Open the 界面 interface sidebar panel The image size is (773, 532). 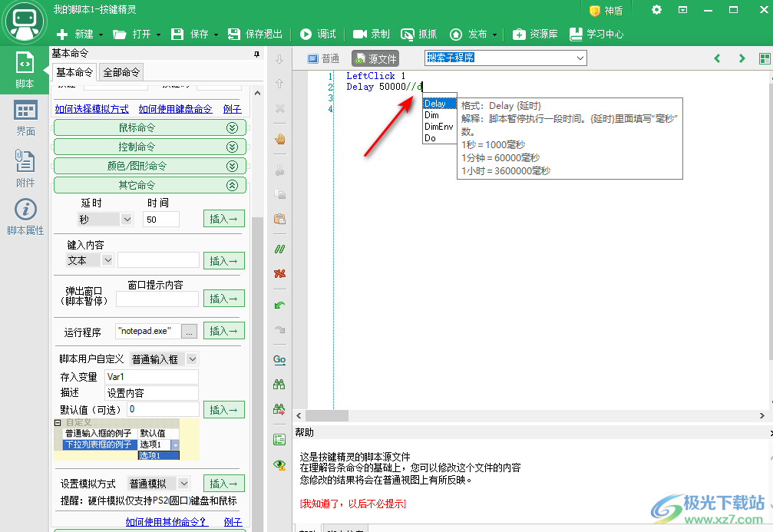pos(25,118)
